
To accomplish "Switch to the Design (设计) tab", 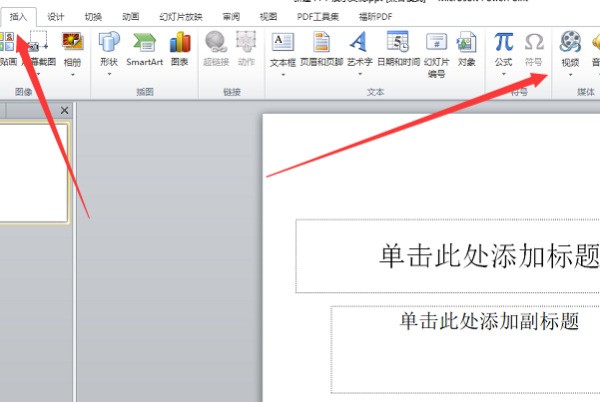I will click(55, 17).
